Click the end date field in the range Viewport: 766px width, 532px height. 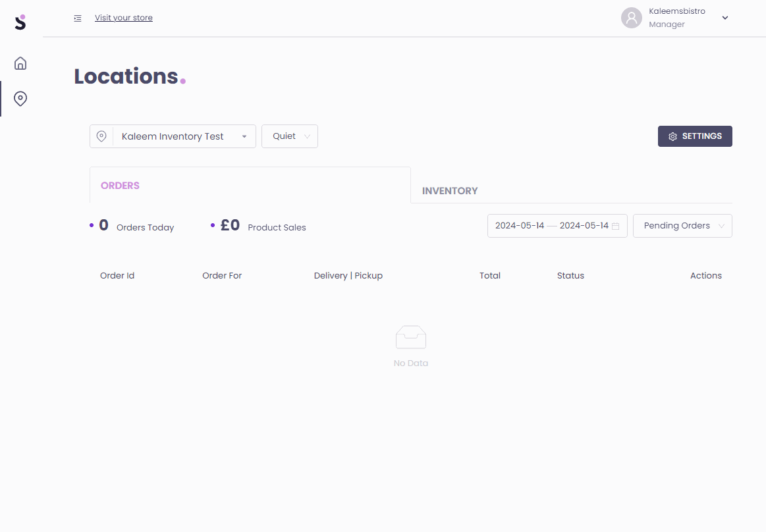pyautogui.click(x=584, y=226)
